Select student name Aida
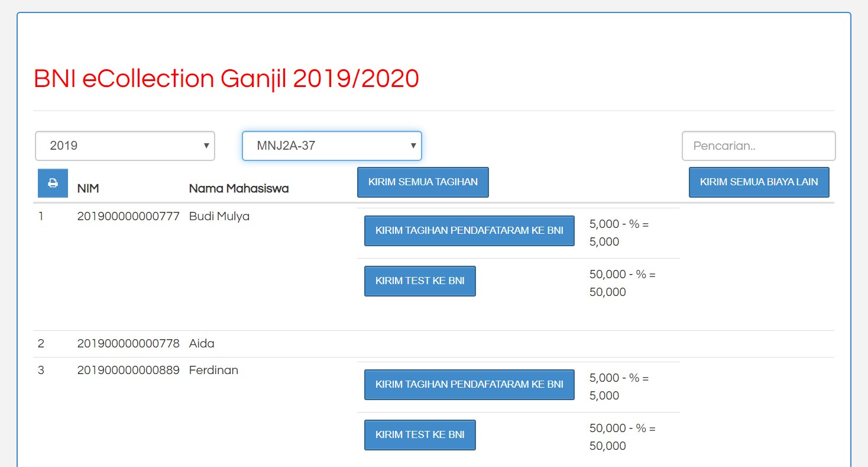 click(x=202, y=344)
